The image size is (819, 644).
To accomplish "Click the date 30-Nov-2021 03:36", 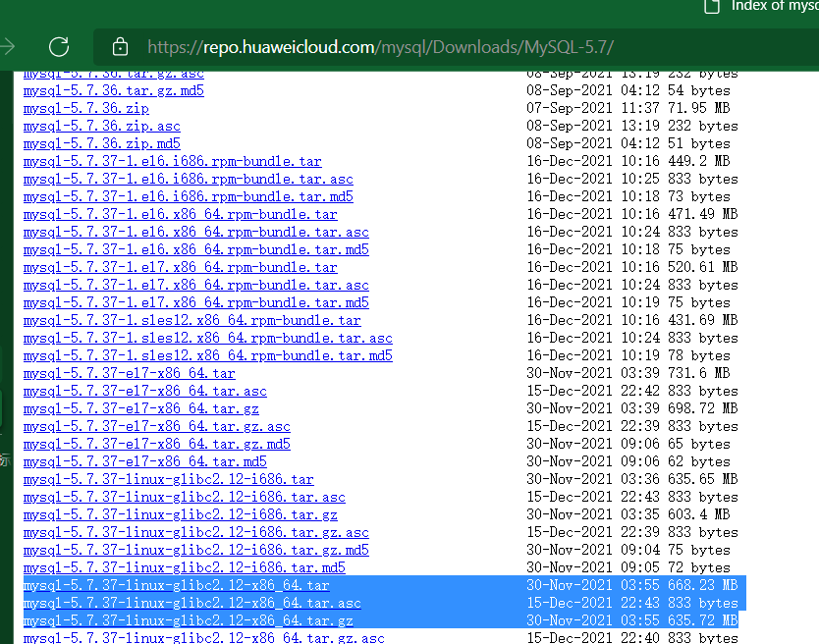I will pos(593,479).
